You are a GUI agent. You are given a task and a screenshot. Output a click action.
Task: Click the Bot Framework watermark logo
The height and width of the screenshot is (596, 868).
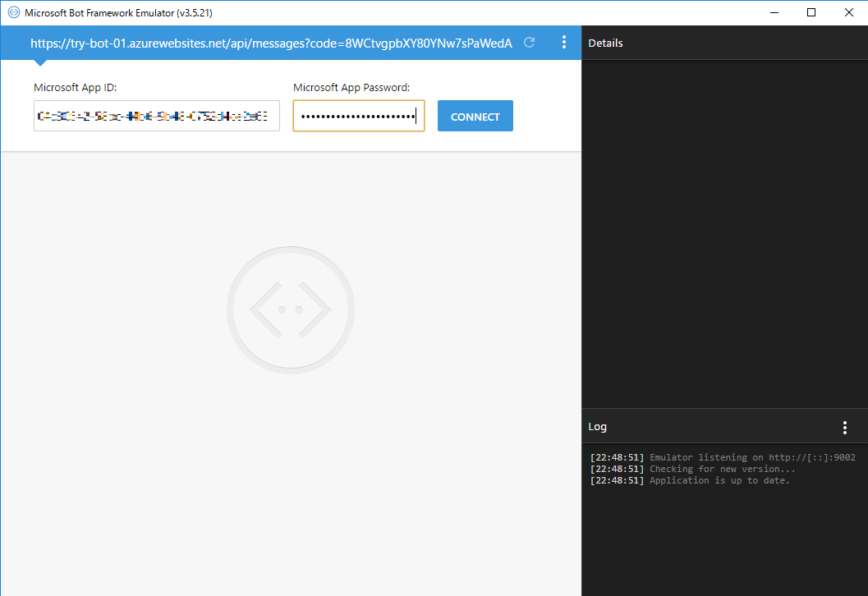click(290, 309)
